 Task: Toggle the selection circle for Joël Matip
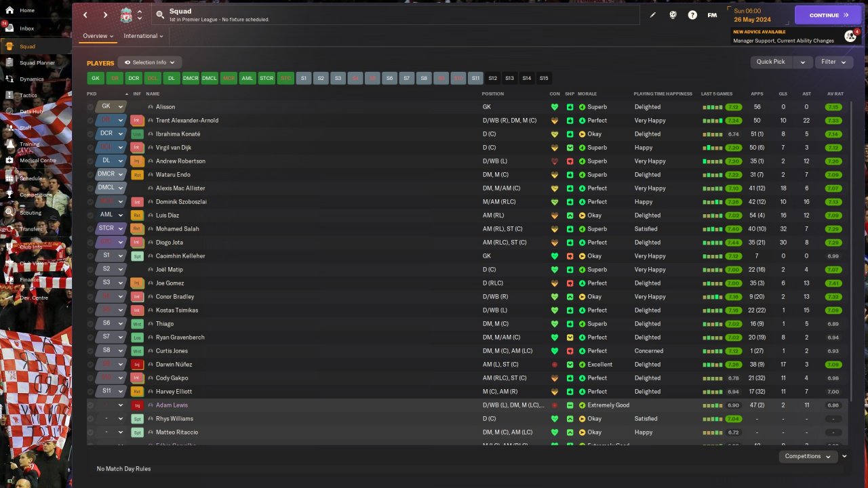tap(90, 270)
